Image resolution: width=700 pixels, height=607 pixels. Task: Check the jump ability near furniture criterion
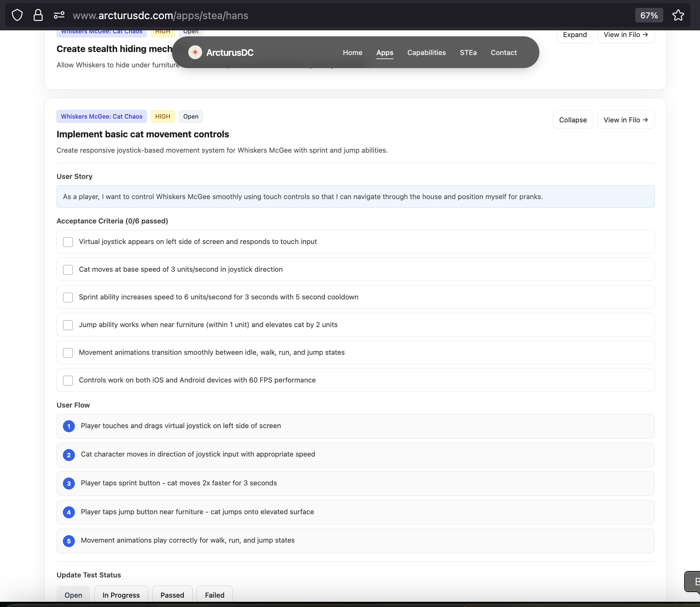point(68,325)
